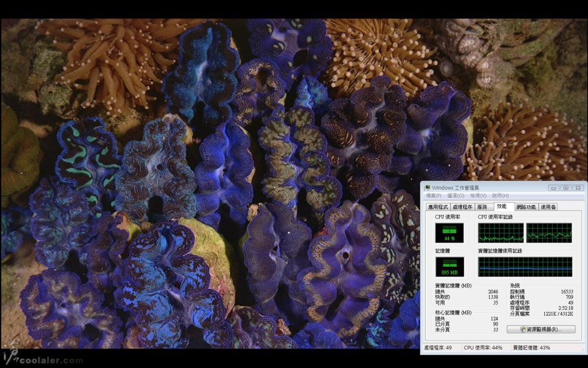Click the memory 895 MB meter
This screenshot has height=368, width=588.
point(449,267)
